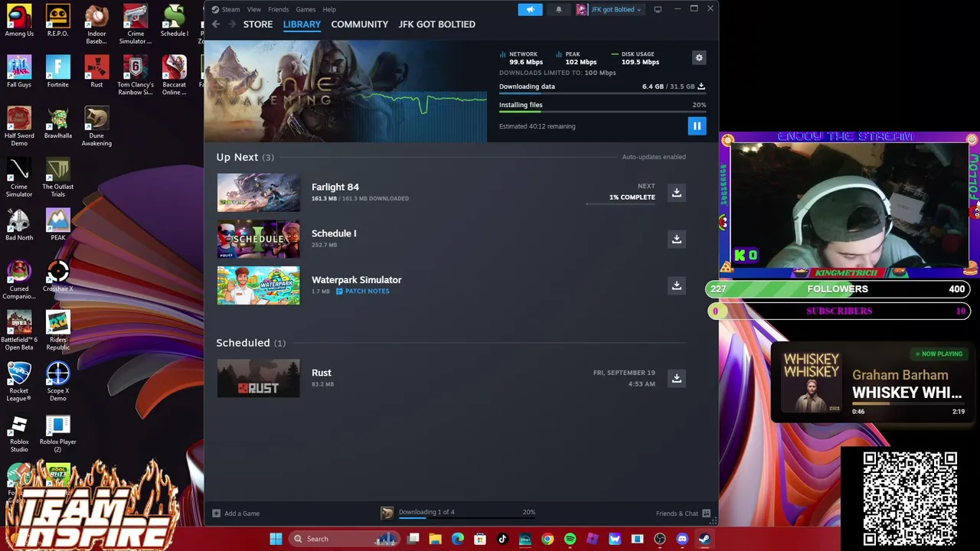This screenshot has height=551, width=980.
Task: Open the View menu
Action: click(253, 9)
